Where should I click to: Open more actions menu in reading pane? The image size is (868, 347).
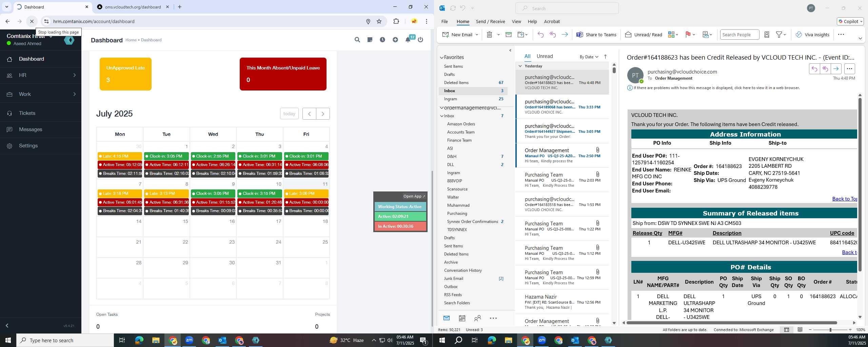click(849, 69)
